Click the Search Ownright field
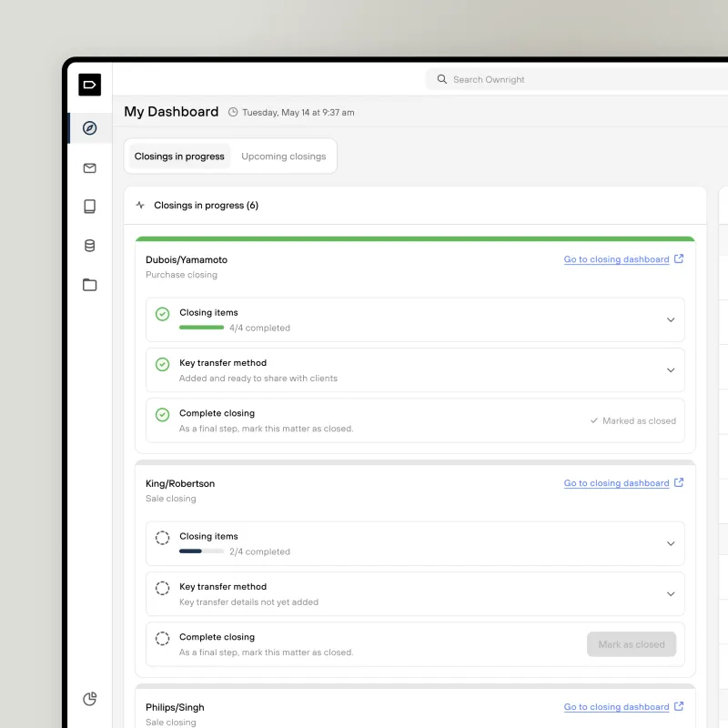Screen dimensions: 728x728 (576, 79)
